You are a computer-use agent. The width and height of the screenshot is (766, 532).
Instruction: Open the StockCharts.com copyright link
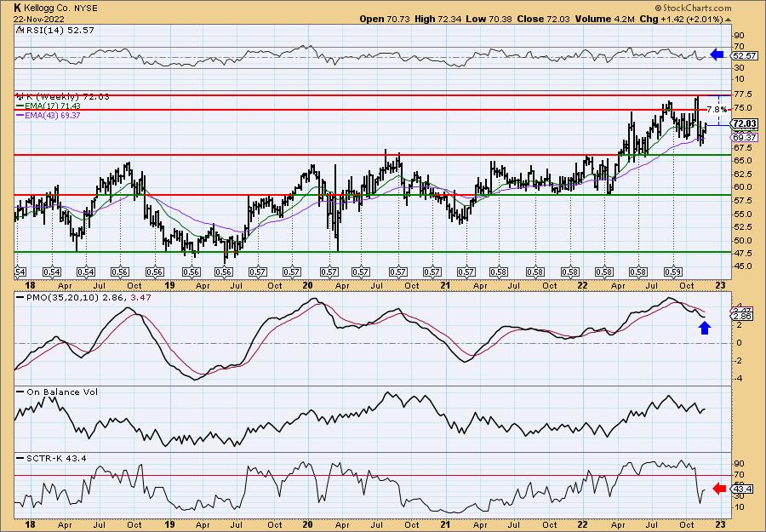[x=693, y=8]
